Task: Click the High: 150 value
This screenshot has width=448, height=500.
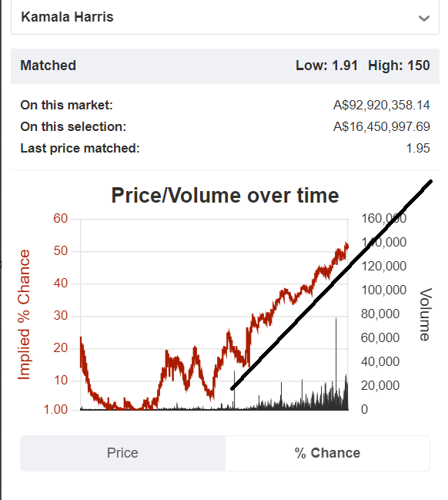Action: pos(399,65)
